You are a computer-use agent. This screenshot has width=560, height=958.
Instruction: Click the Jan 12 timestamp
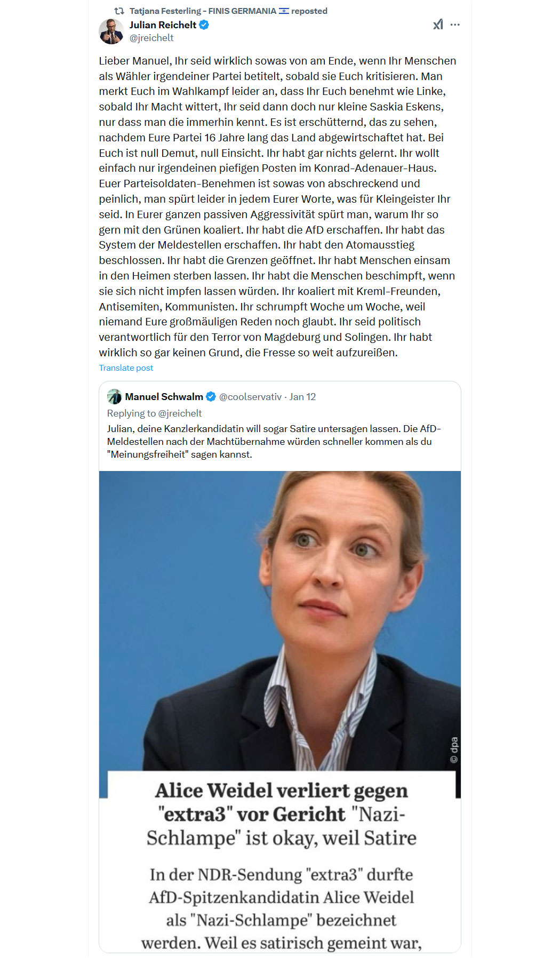[302, 397]
